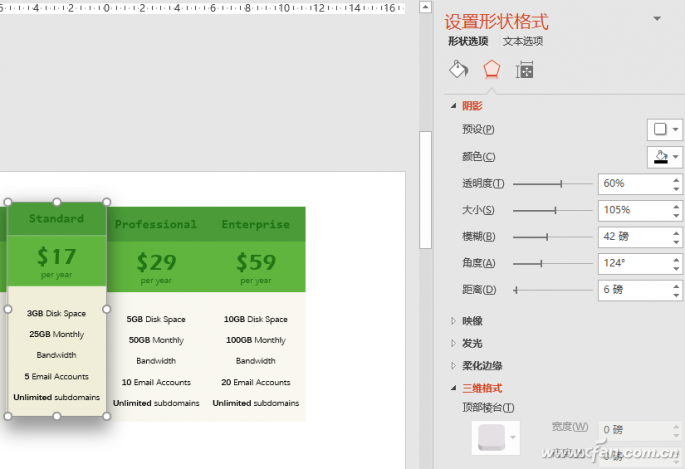Image resolution: width=685 pixels, height=469 pixels.
Task: Click the 距离(D) slider
Action: coord(553,290)
